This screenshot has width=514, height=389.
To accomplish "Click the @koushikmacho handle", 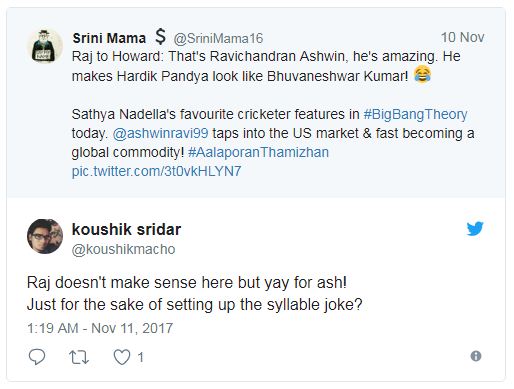I will tap(123, 249).
